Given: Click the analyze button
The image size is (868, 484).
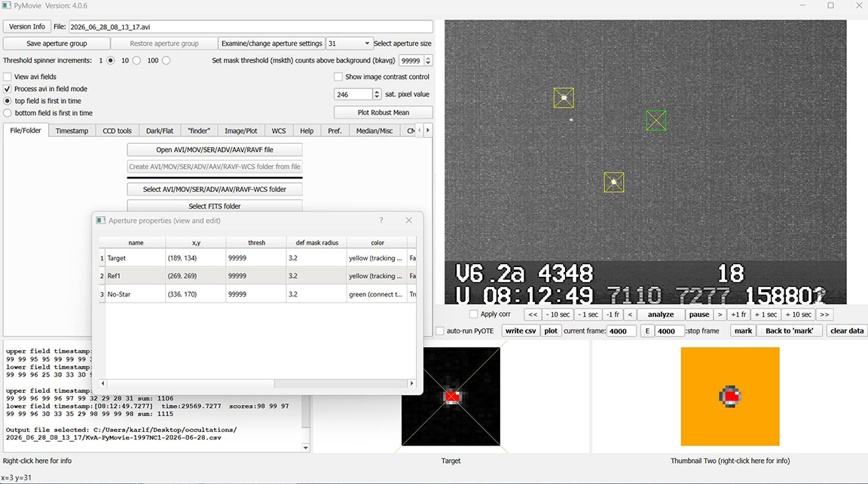Looking at the screenshot, I should click(x=661, y=314).
